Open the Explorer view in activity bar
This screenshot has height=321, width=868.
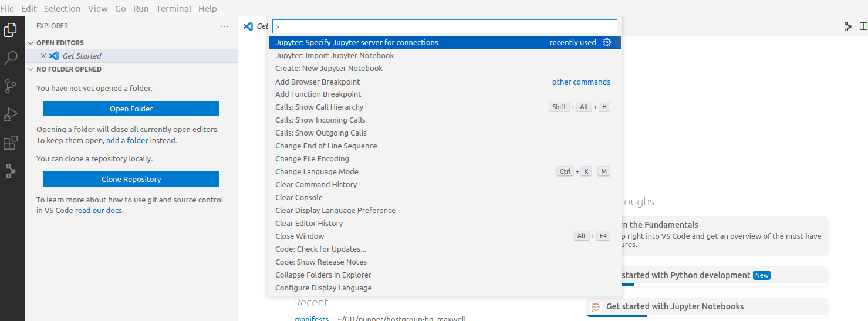click(x=11, y=29)
